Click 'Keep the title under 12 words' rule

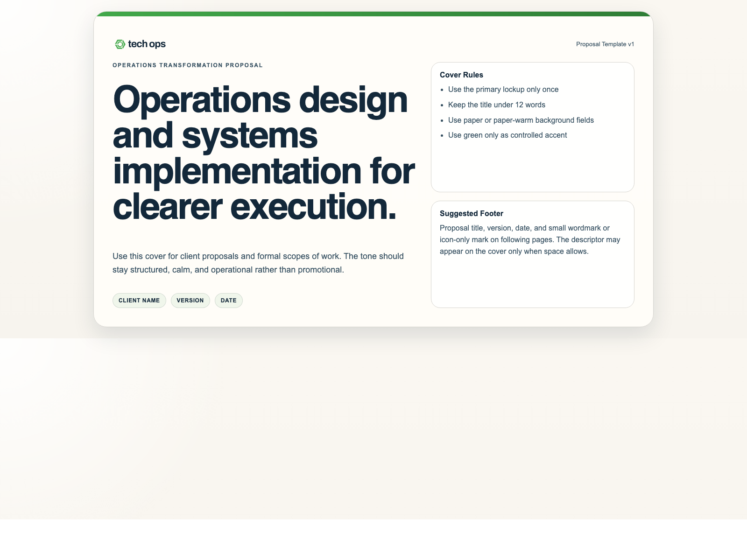click(x=496, y=105)
